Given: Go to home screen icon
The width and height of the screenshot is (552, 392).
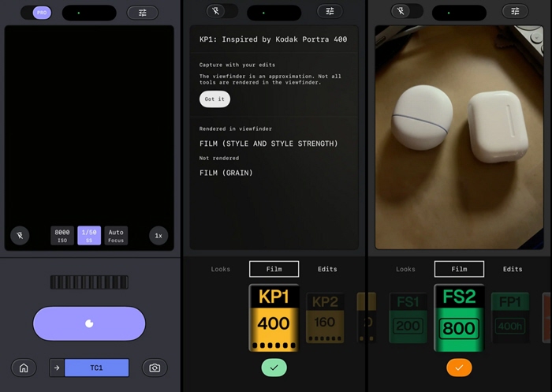Looking at the screenshot, I should [24, 368].
